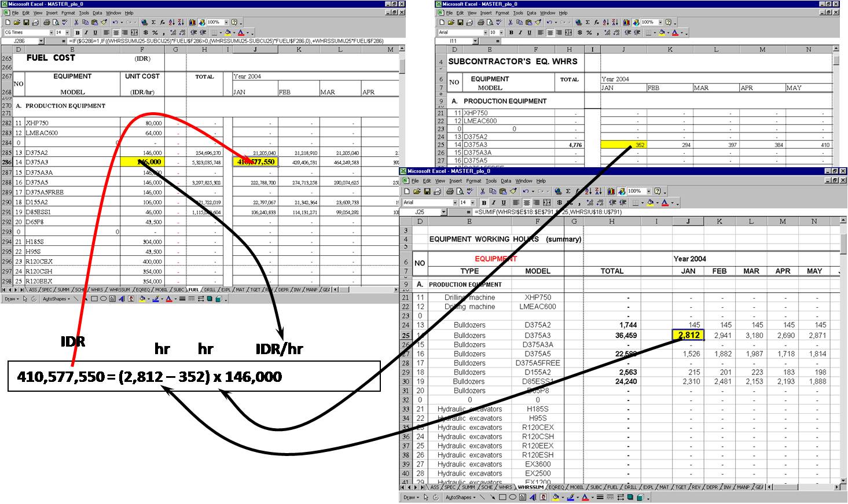The image size is (848, 504).
Task: Open the AutoShapes dropdown on the Drawing toolbar
Action: [x=56, y=300]
